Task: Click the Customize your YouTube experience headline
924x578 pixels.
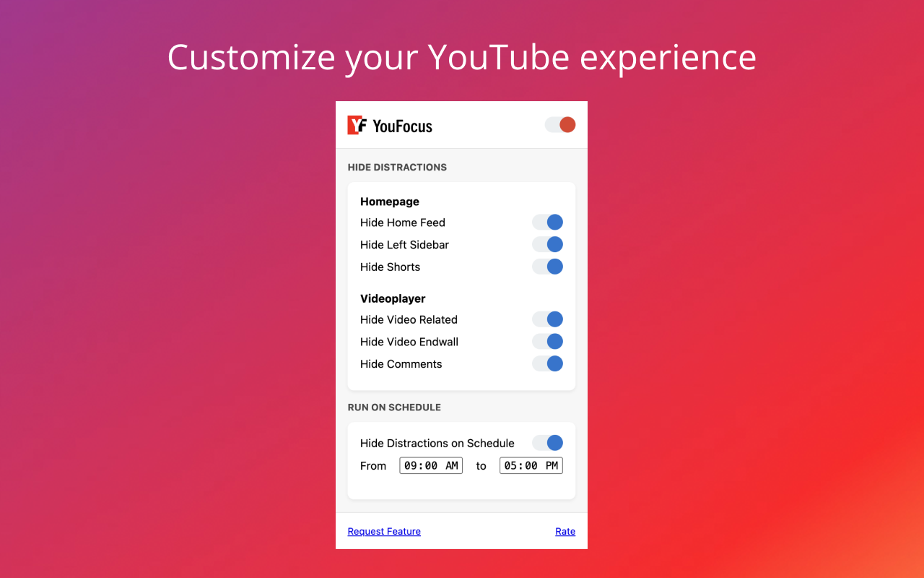Action: [x=462, y=57]
